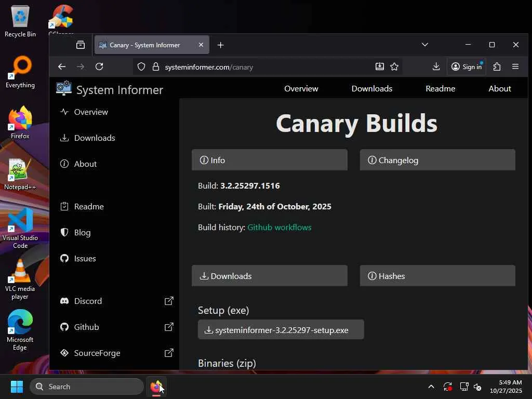The image size is (532, 399).
Task: Click the Firefox recent browsing view icon
Action: pos(81,45)
